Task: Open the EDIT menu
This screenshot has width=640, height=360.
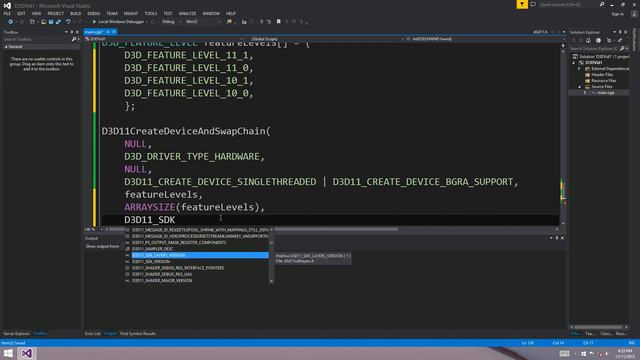Action: (21, 13)
